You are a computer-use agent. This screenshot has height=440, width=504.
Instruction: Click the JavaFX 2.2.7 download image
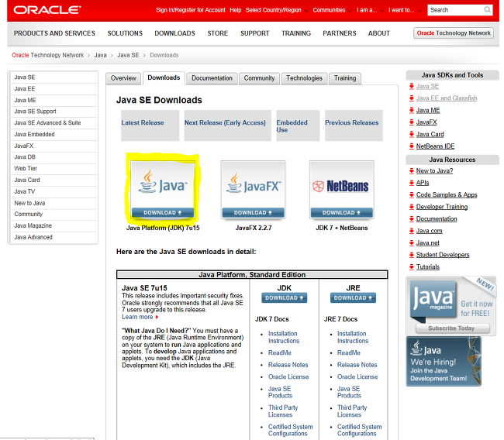tap(254, 190)
